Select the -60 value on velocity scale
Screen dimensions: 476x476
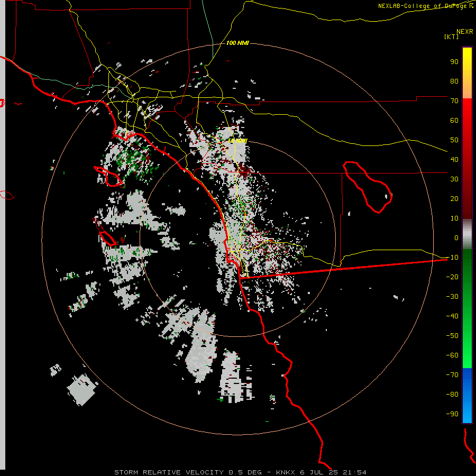tap(452, 355)
